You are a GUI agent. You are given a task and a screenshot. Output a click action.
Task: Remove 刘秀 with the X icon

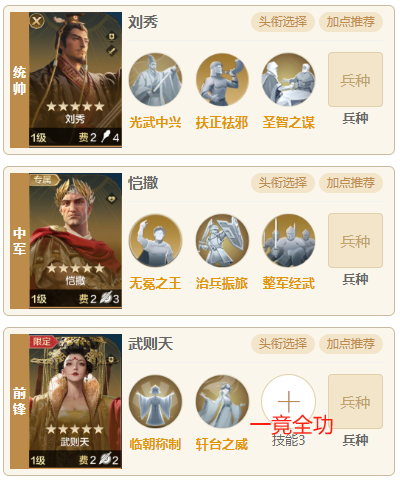37,21
